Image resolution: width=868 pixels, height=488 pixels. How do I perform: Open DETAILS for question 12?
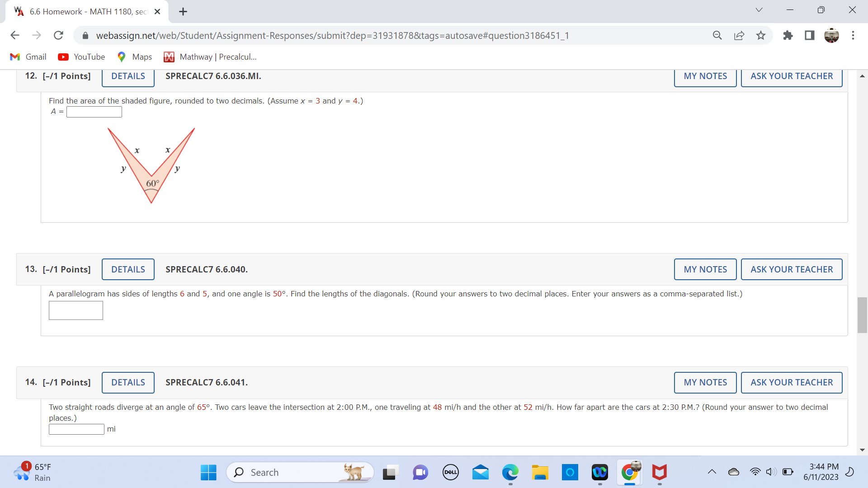click(x=128, y=76)
